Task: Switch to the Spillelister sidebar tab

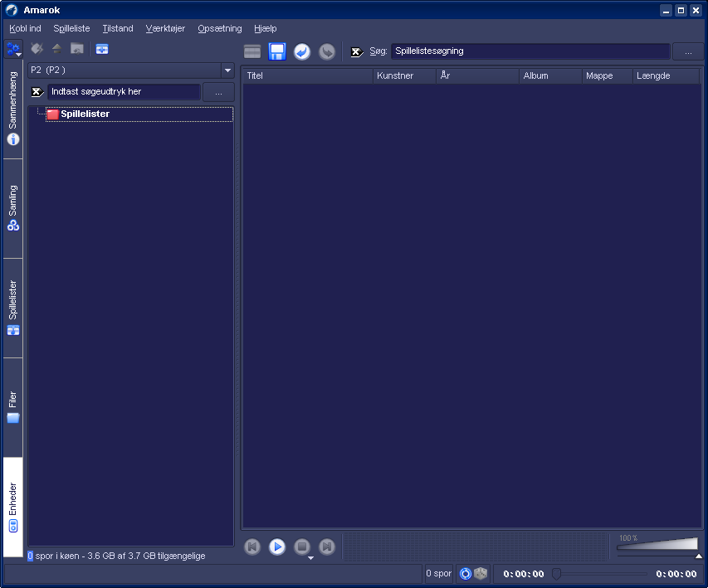Action: pos(13,309)
